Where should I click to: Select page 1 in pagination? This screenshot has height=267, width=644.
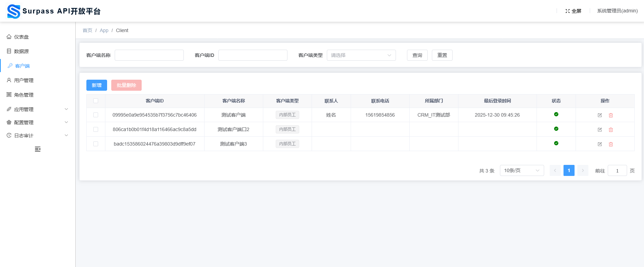[x=569, y=170]
